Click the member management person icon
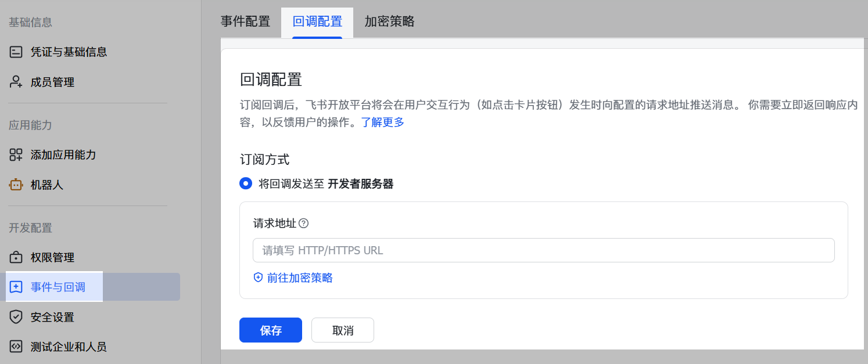Image resolution: width=868 pixels, height=364 pixels. point(16,82)
